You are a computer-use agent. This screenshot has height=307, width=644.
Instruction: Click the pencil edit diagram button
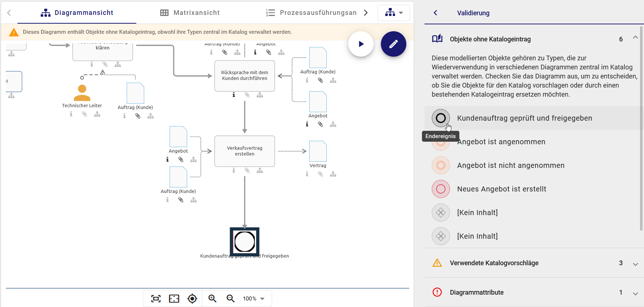pyautogui.click(x=394, y=44)
